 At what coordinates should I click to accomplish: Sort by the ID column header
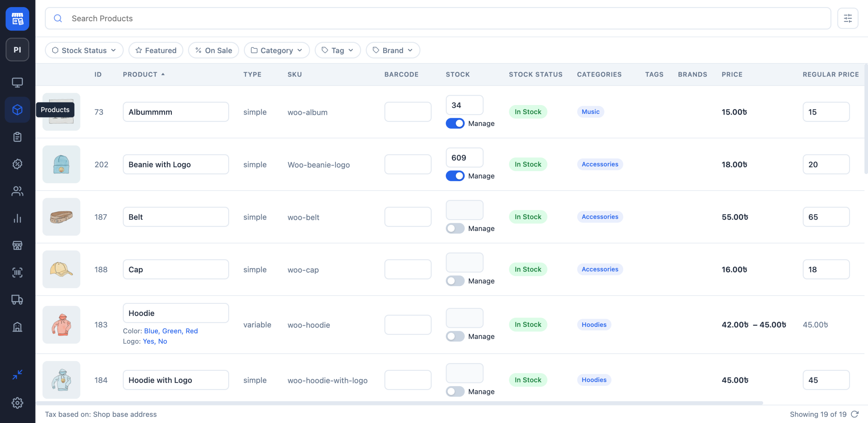click(98, 74)
